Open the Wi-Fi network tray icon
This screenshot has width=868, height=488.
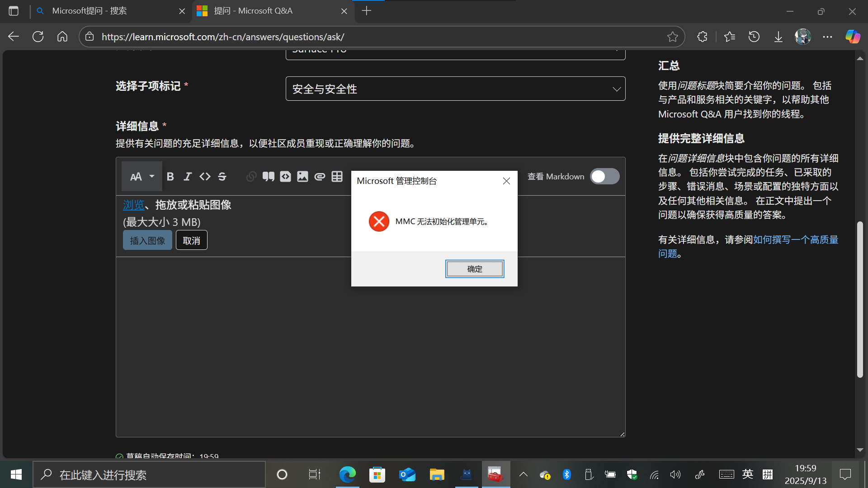coord(654,474)
